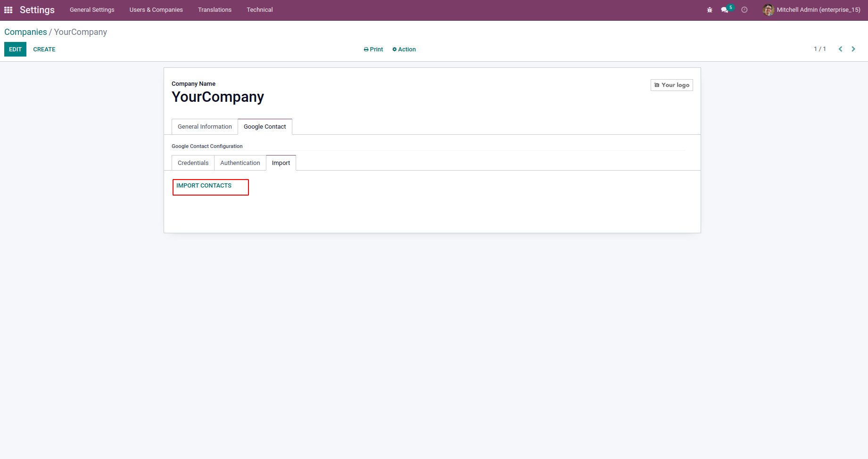Click Mitchell Admin's avatar picture
The image size is (868, 459).
click(x=768, y=10)
